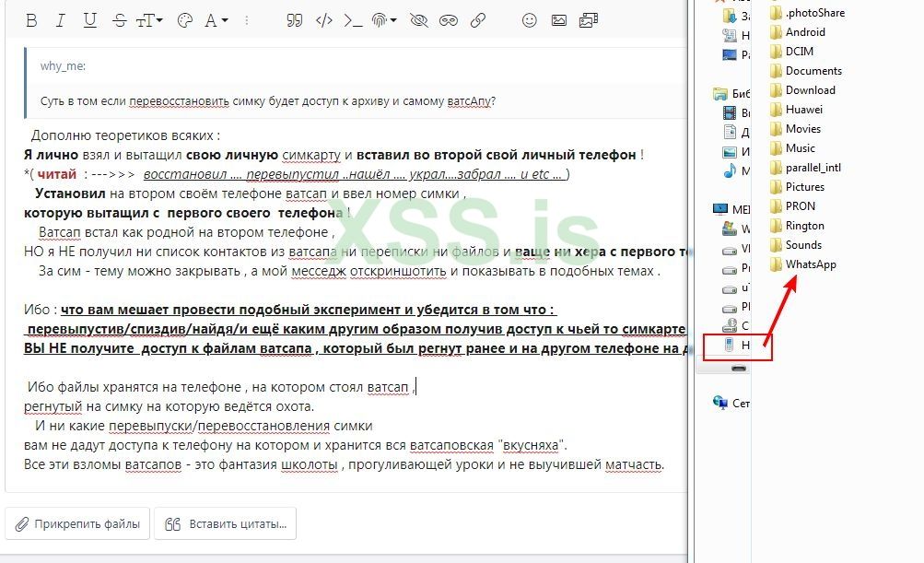Select the Documents folder

tap(805, 71)
